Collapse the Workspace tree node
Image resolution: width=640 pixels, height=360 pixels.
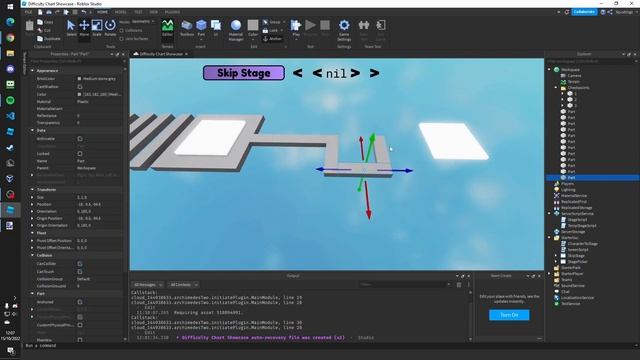pos(549,70)
